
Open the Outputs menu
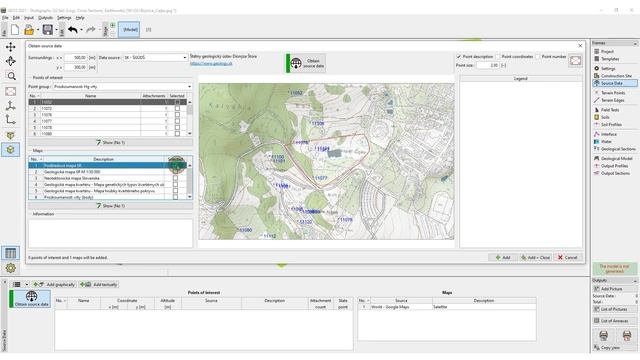45,18
